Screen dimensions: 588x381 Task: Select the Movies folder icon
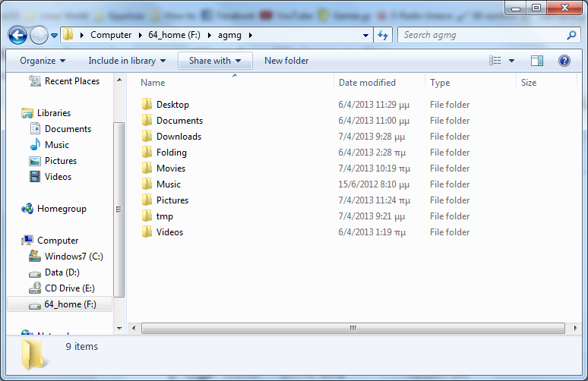pos(147,168)
